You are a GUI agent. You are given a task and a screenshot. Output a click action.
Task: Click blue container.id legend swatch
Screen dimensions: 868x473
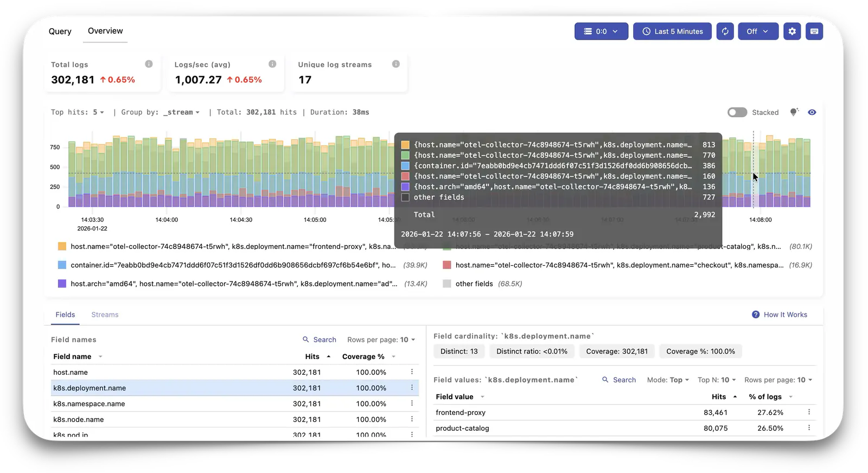pyautogui.click(x=62, y=265)
